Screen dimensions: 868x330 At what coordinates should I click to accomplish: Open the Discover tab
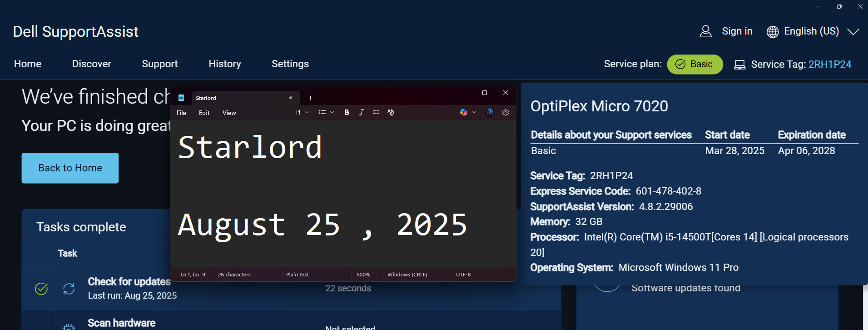pyautogui.click(x=92, y=64)
